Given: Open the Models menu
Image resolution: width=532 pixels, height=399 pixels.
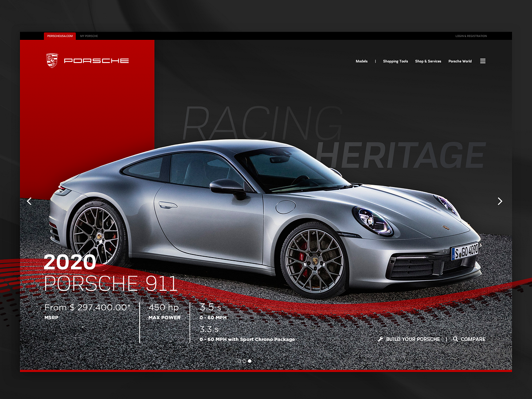Looking at the screenshot, I should click(x=362, y=61).
